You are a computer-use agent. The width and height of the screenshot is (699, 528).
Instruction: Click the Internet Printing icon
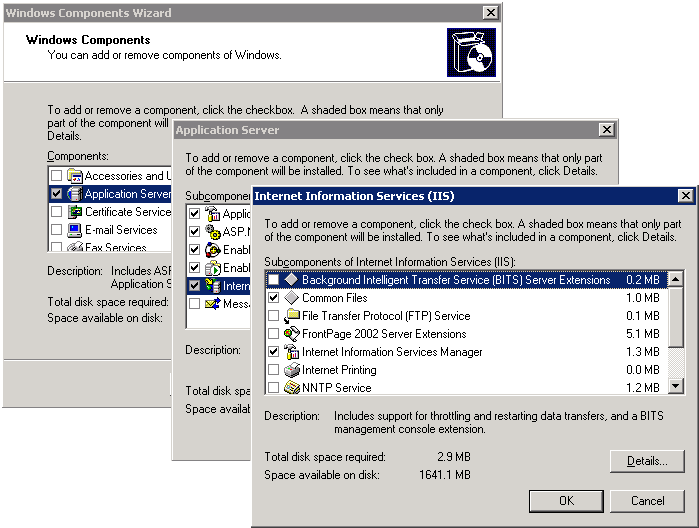point(291,370)
